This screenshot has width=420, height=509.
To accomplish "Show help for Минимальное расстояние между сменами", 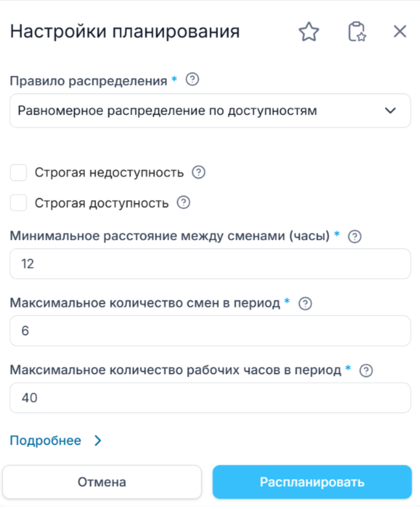I will [x=354, y=237].
